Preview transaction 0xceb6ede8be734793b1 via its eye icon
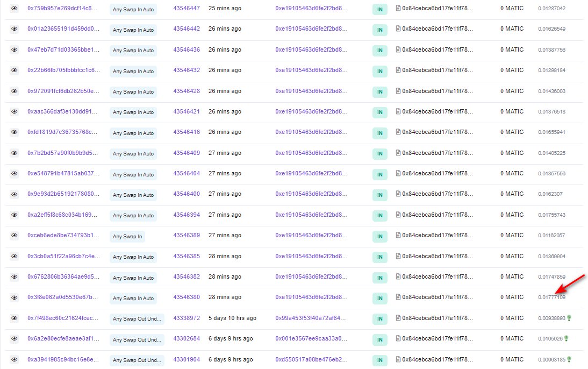Screen dimensions: 588x369 (x=15, y=236)
